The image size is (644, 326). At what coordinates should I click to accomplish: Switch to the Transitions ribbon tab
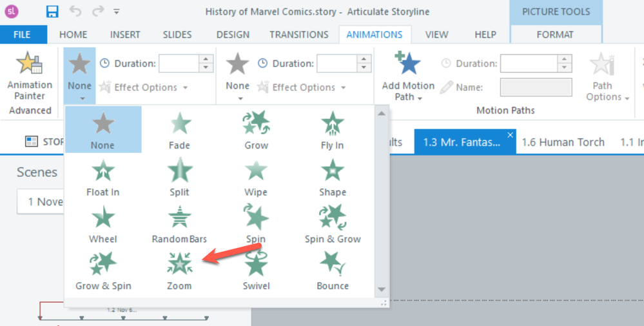pyautogui.click(x=298, y=35)
